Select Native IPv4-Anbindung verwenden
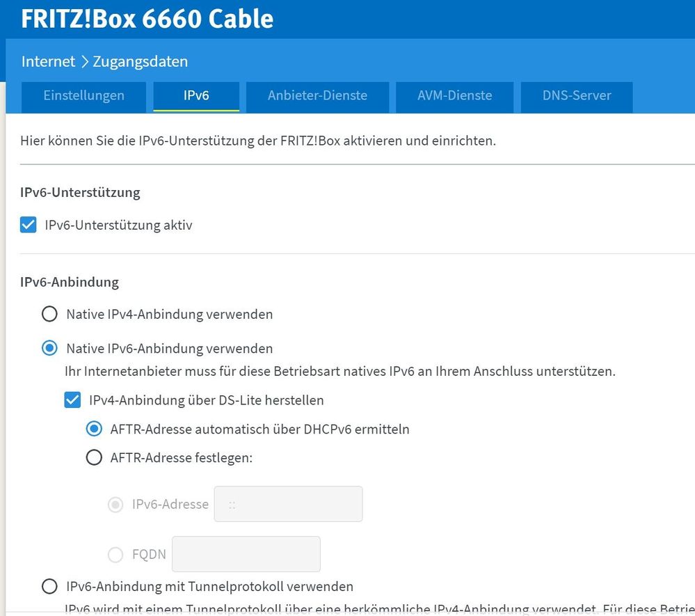 49,314
